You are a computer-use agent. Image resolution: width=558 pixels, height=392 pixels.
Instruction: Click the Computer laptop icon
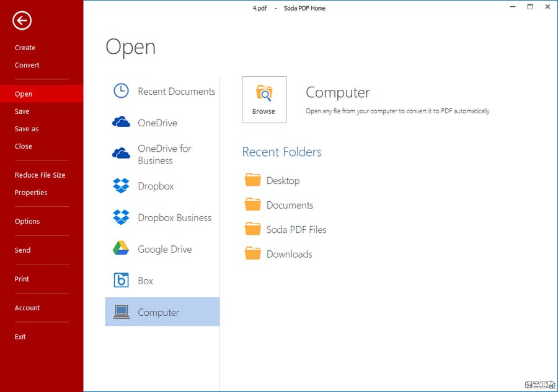(x=122, y=311)
